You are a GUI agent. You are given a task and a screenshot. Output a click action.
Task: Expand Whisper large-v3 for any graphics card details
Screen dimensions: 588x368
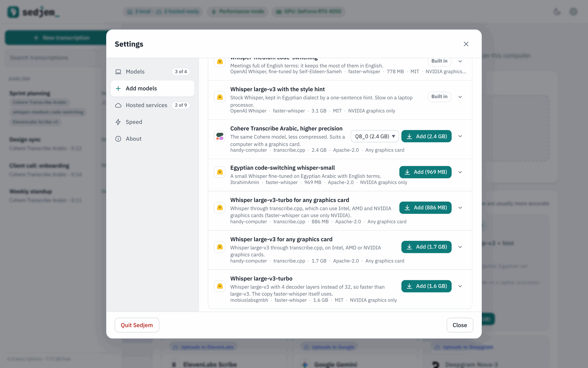tap(460, 247)
